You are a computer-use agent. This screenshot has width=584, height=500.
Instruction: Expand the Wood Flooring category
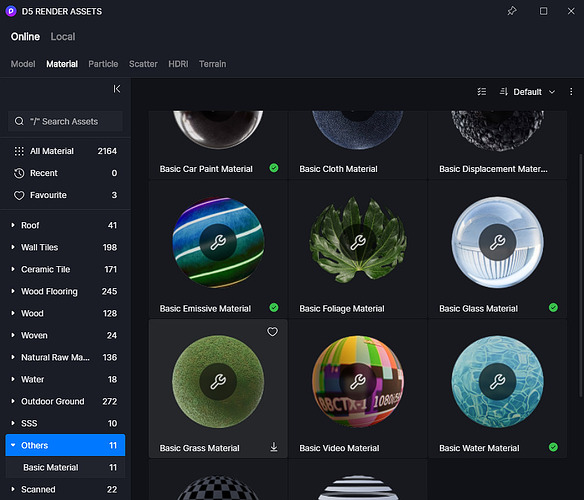click(13, 291)
